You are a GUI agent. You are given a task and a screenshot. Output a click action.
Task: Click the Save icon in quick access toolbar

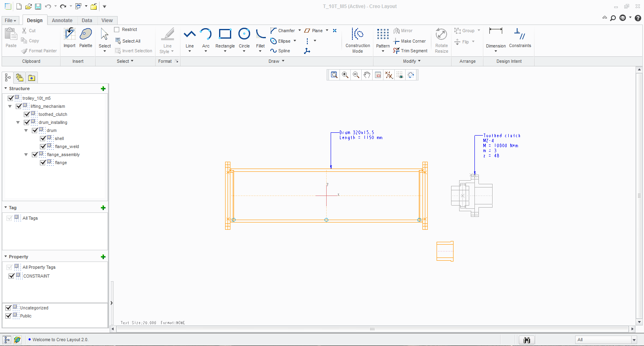38,6
